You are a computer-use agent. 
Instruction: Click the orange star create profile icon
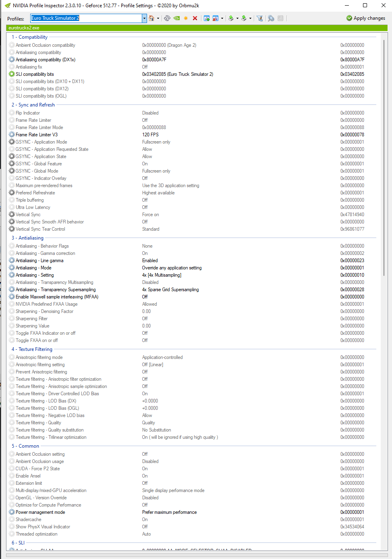pos(186,18)
